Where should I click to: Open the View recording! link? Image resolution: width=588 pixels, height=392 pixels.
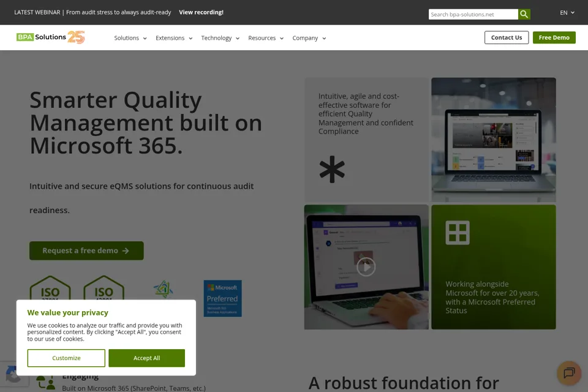pos(201,12)
